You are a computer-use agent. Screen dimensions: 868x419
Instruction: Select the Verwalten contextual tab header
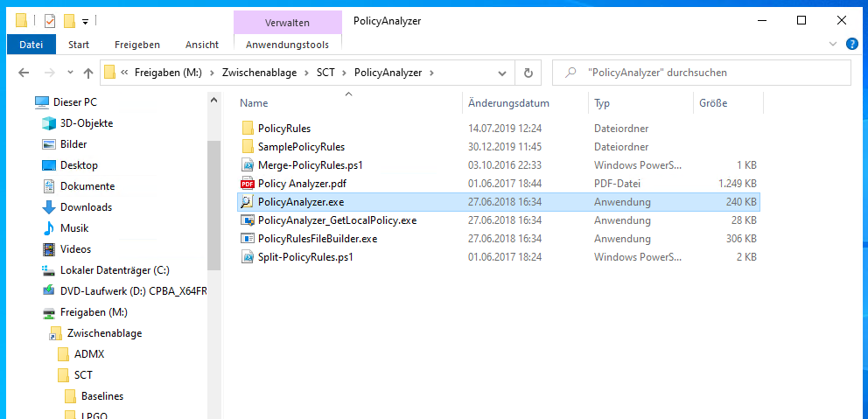click(287, 23)
